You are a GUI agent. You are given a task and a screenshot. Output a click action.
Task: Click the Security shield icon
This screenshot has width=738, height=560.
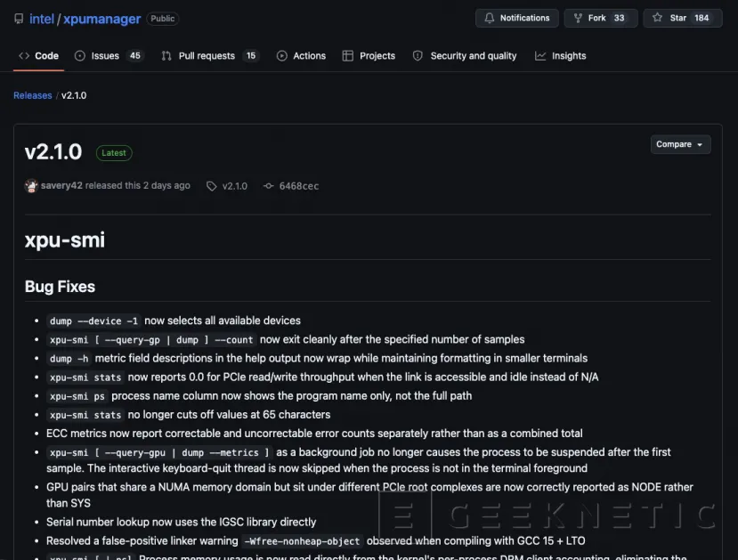coord(418,55)
